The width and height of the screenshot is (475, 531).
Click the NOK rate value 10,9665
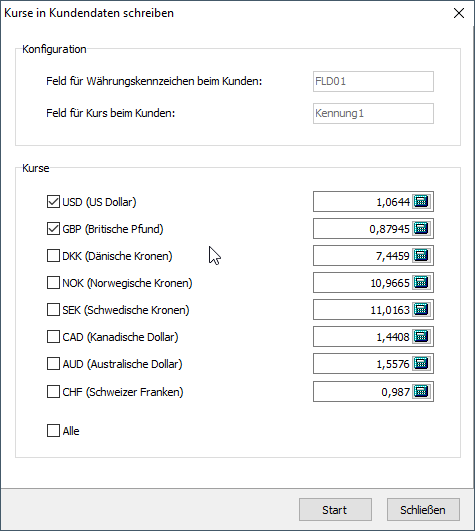point(390,283)
